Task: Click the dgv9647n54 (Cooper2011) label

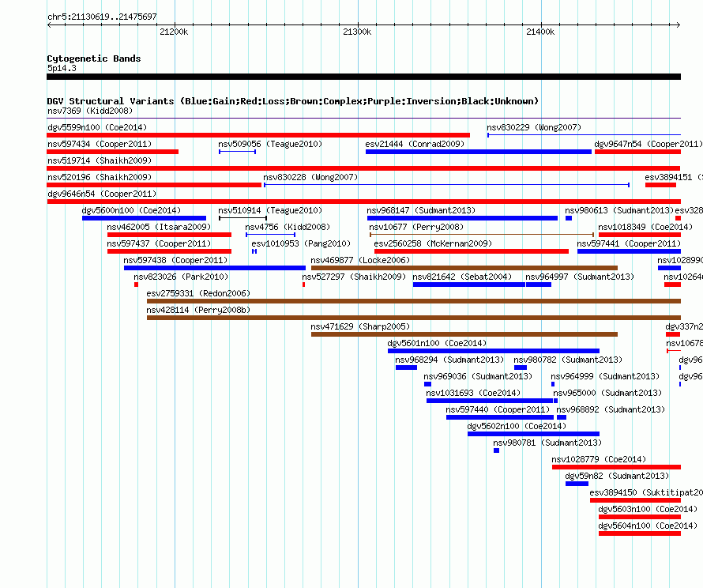Action: pyautogui.click(x=648, y=144)
